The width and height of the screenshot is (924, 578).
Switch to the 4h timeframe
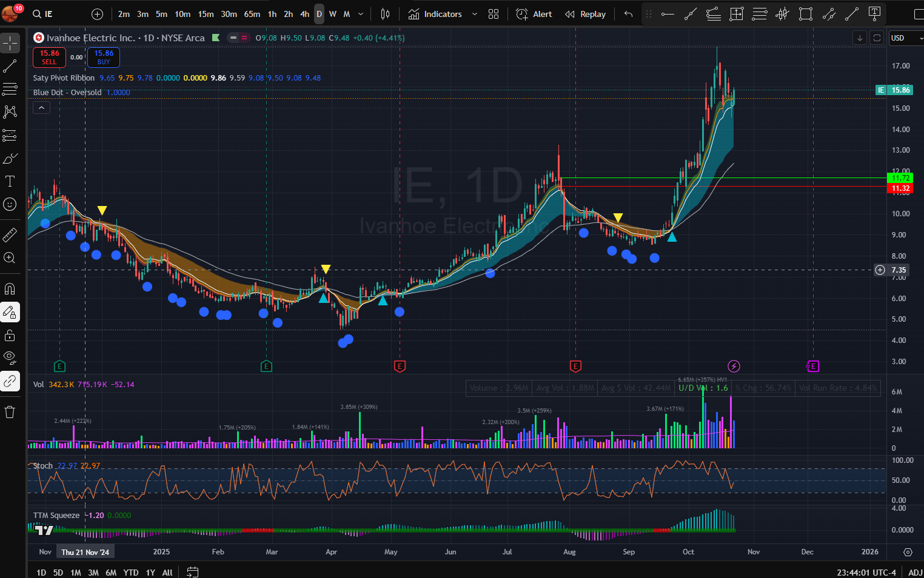pos(304,14)
